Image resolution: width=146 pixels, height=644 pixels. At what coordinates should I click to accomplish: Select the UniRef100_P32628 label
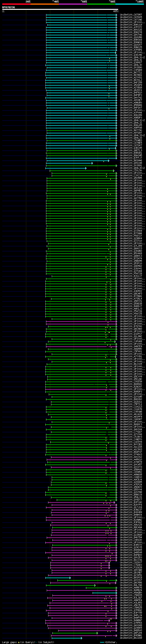[131, 567]
